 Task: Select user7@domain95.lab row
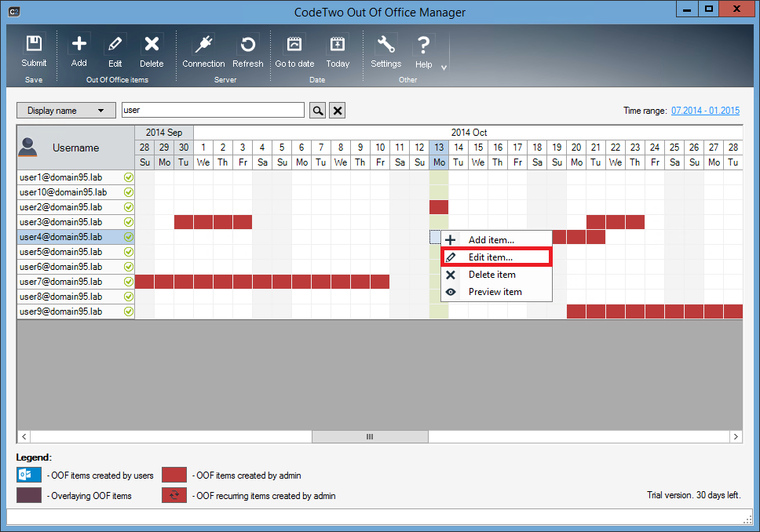point(75,282)
